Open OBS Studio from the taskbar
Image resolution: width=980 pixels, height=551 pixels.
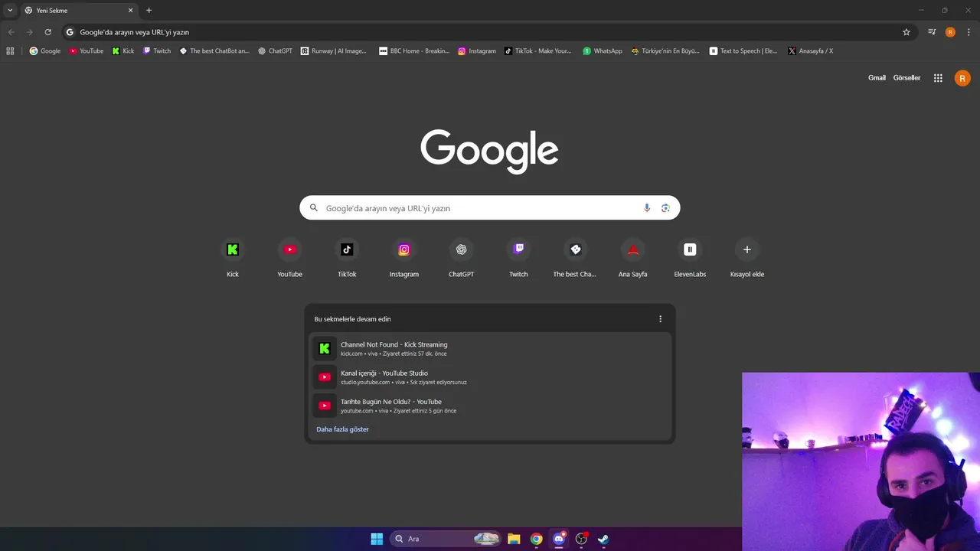pos(582,539)
